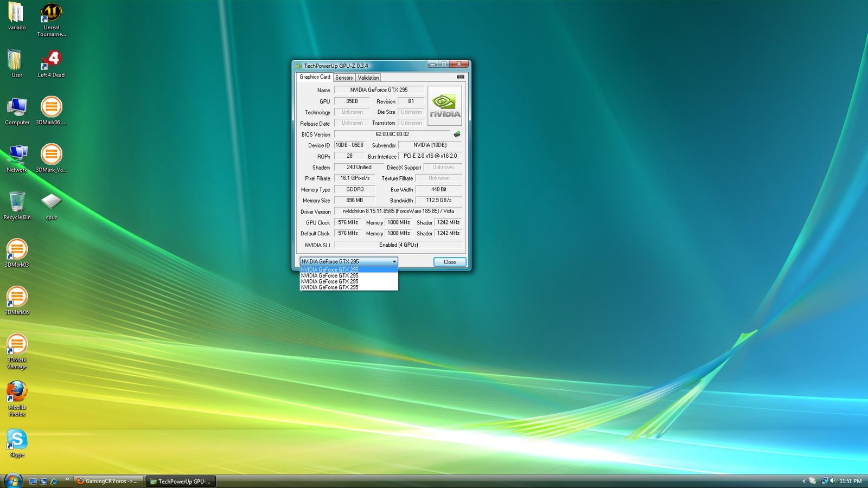
Task: Select the 3DMark06_... installer icon
Action: 51,111
